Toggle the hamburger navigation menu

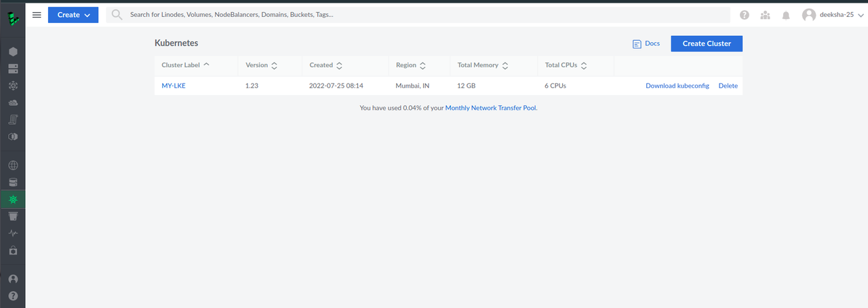(37, 15)
